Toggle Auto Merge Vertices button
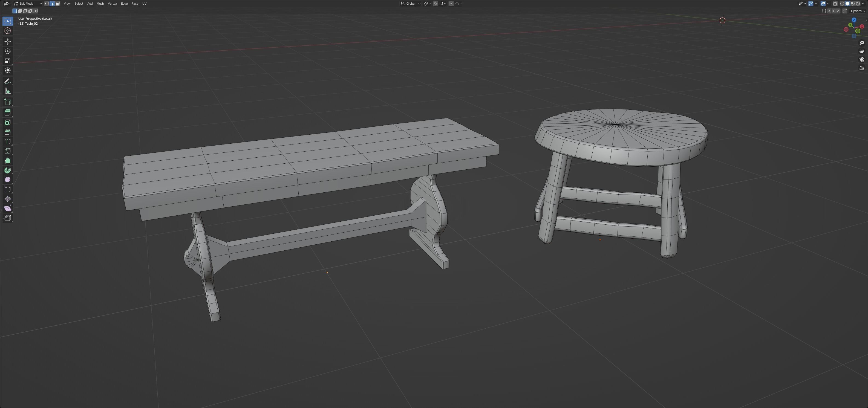This screenshot has height=408, width=868. click(x=845, y=11)
